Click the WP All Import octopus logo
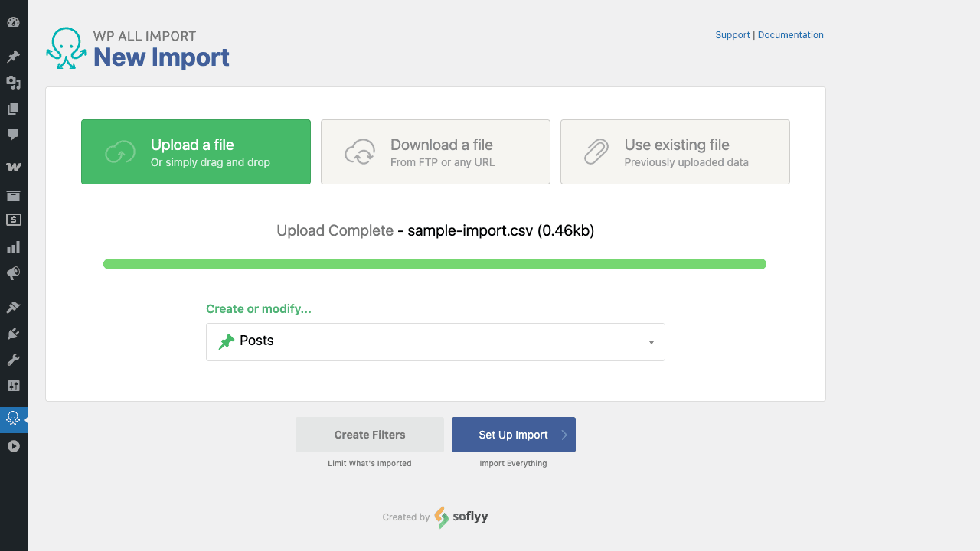980x551 pixels. (x=66, y=49)
